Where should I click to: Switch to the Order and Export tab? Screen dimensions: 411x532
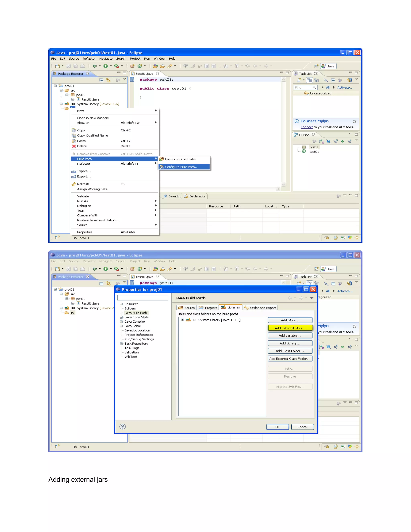[260, 308]
